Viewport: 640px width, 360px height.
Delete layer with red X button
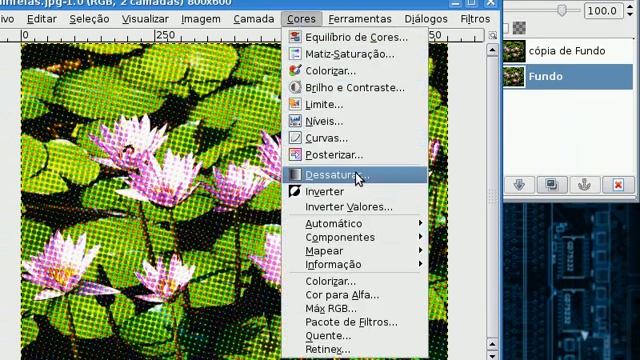point(618,185)
